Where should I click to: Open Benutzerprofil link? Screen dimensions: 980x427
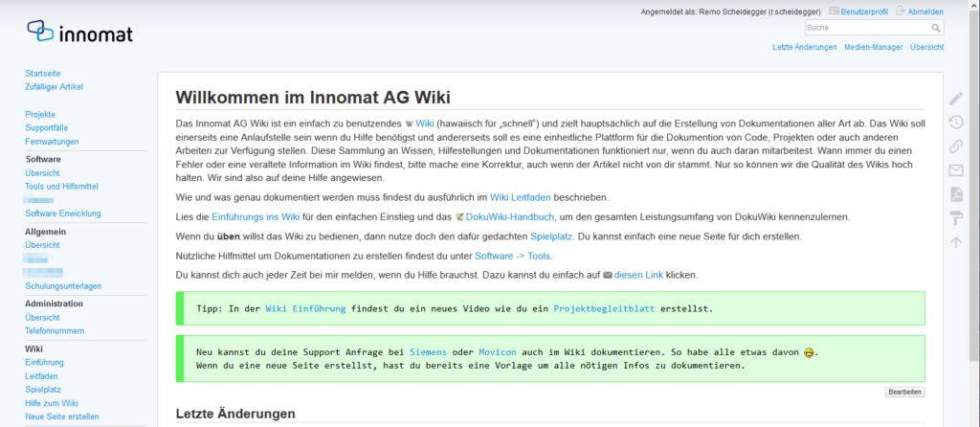pyautogui.click(x=864, y=11)
